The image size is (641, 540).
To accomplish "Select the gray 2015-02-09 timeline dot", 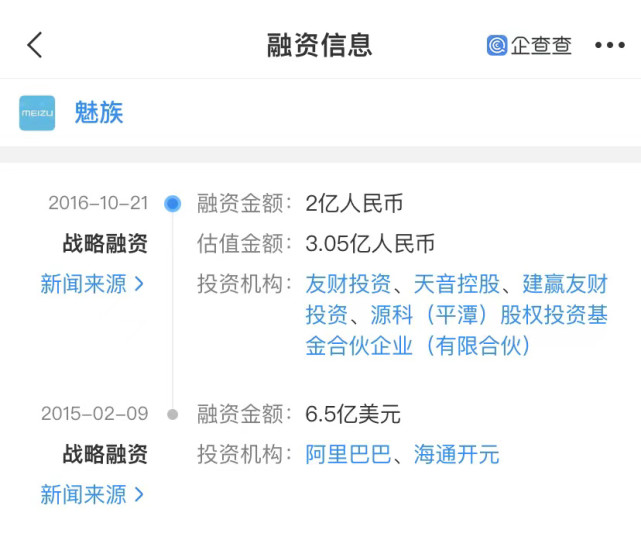I will coord(173,414).
